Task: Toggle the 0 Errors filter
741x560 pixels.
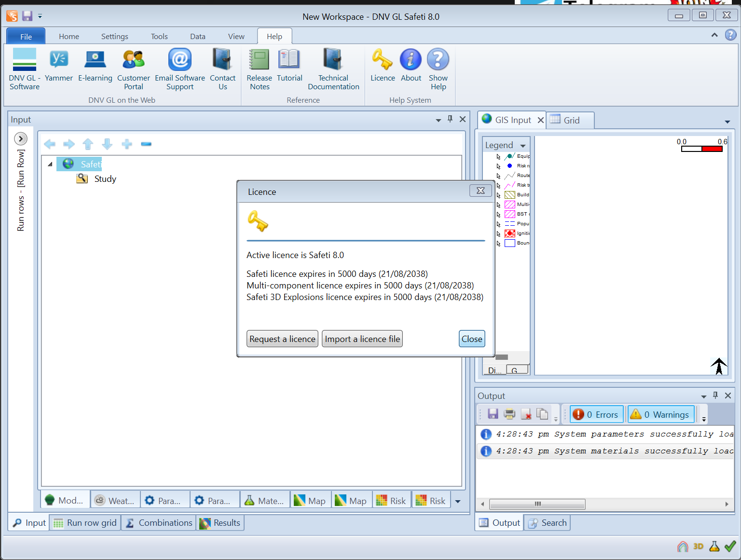Action: click(597, 414)
